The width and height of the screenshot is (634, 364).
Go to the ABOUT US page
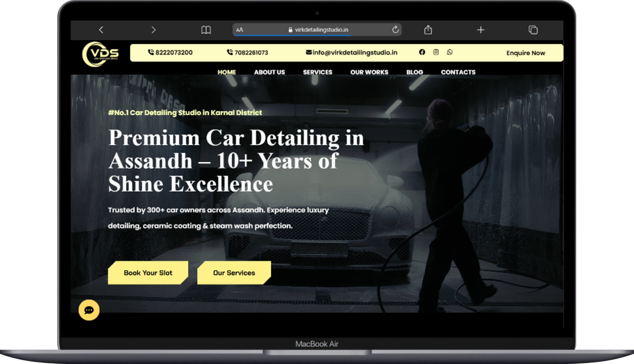pyautogui.click(x=269, y=72)
